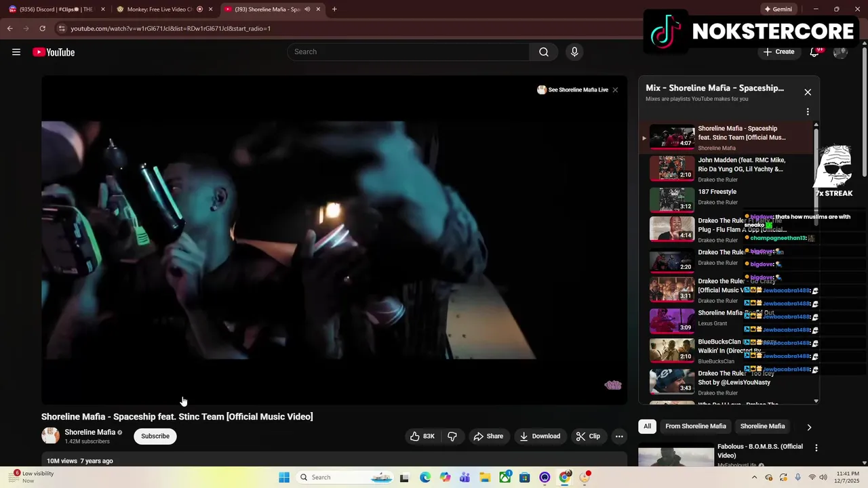This screenshot has width=868, height=488.
Task: Dislike the video with thumbs-down
Action: coord(452,436)
